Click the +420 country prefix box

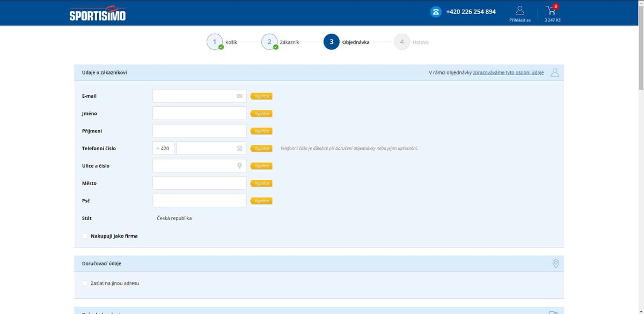click(164, 148)
